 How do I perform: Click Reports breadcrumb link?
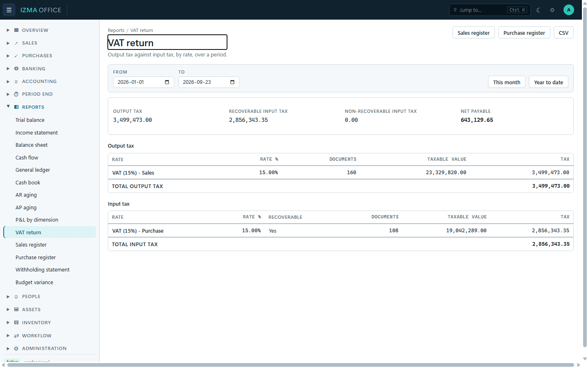pyautogui.click(x=116, y=30)
